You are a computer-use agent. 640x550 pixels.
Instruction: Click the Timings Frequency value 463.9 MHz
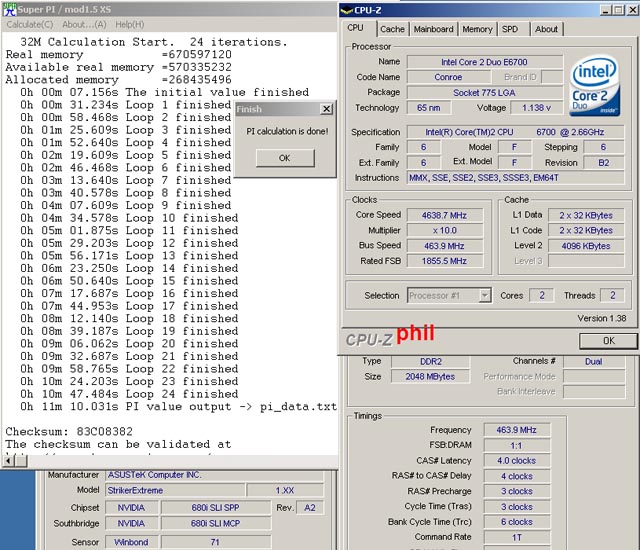coord(517,430)
